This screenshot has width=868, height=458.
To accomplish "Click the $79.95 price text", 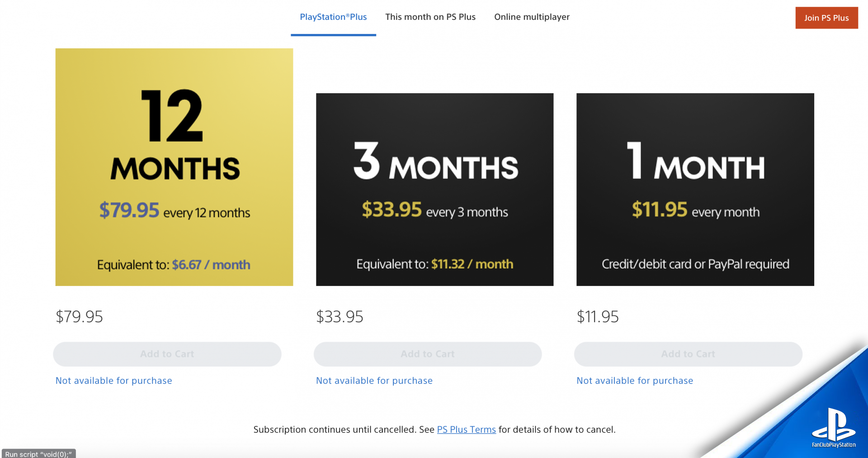I will click(x=79, y=316).
